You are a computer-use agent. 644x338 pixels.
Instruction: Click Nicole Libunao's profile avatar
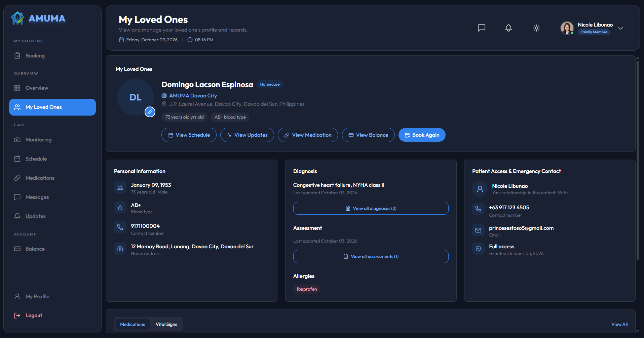[567, 28]
